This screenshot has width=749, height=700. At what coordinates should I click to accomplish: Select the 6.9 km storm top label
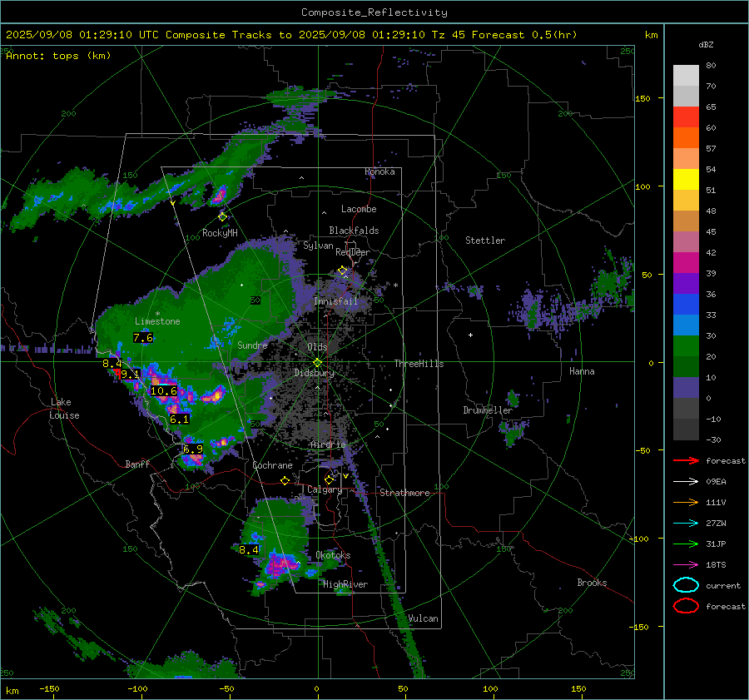193,449
